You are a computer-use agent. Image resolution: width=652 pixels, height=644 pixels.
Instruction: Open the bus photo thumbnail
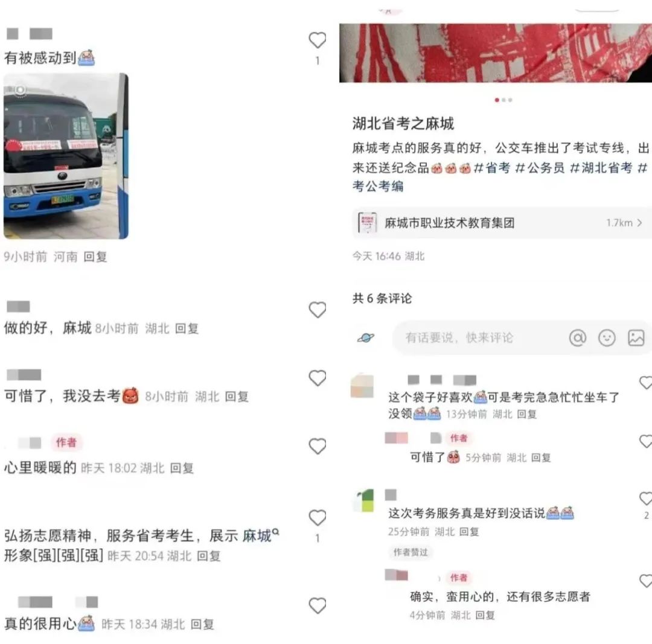66,156
